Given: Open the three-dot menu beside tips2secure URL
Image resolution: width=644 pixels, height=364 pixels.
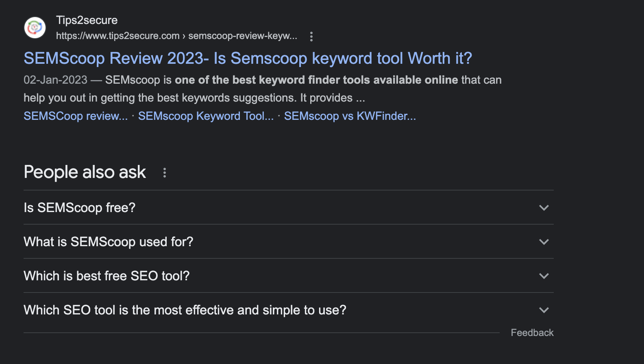Looking at the screenshot, I should (x=311, y=37).
